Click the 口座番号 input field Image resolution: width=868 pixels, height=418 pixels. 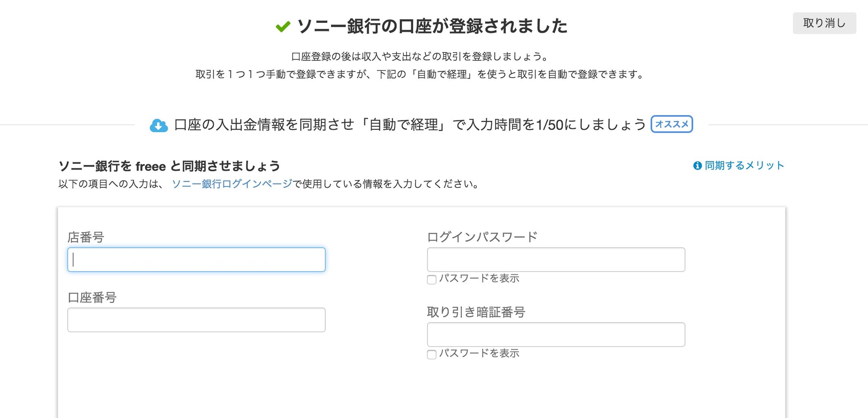[x=196, y=320]
